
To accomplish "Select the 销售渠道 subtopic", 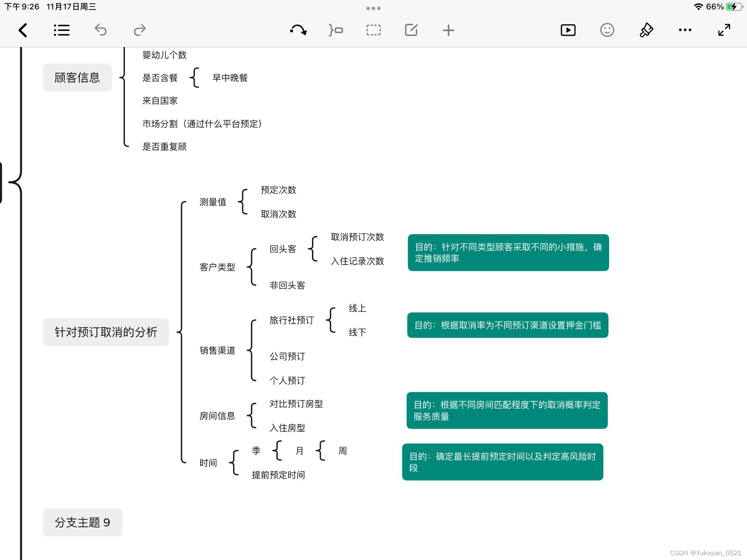I will (x=217, y=350).
